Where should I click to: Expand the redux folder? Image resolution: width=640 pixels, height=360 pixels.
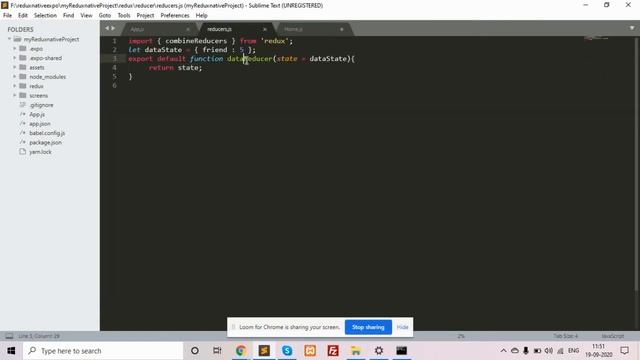pos(15,86)
